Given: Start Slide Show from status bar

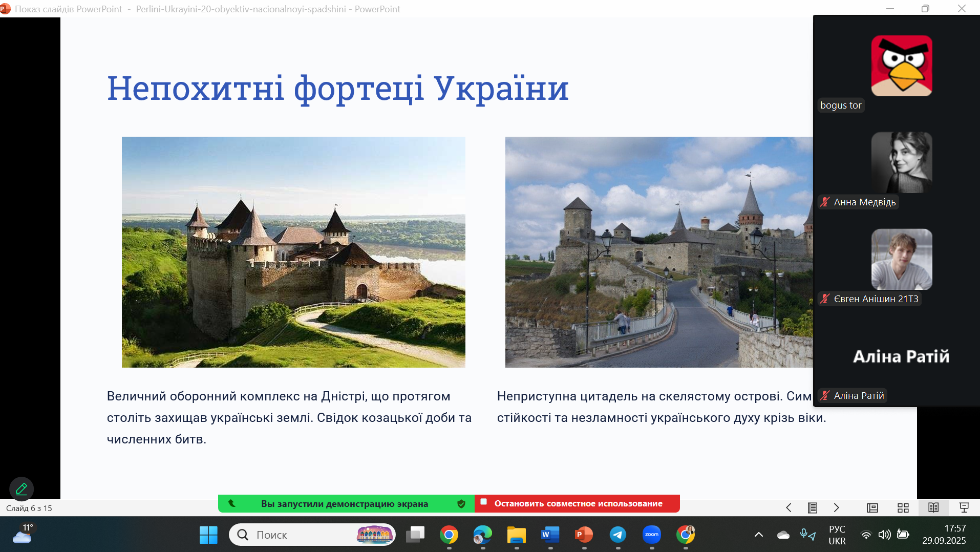Looking at the screenshot, I should click(x=964, y=507).
